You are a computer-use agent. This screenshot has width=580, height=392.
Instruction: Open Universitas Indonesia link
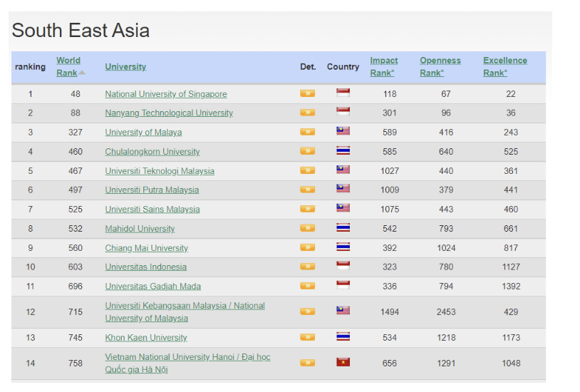(x=146, y=267)
